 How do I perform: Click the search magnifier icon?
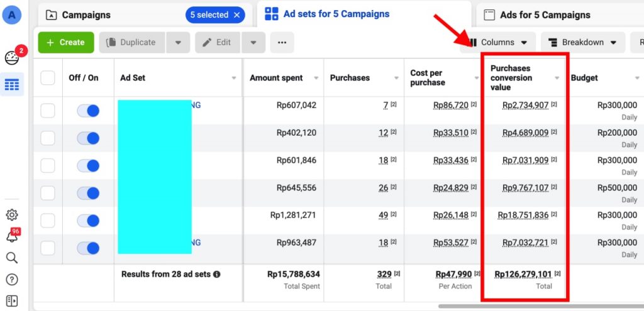(x=12, y=258)
